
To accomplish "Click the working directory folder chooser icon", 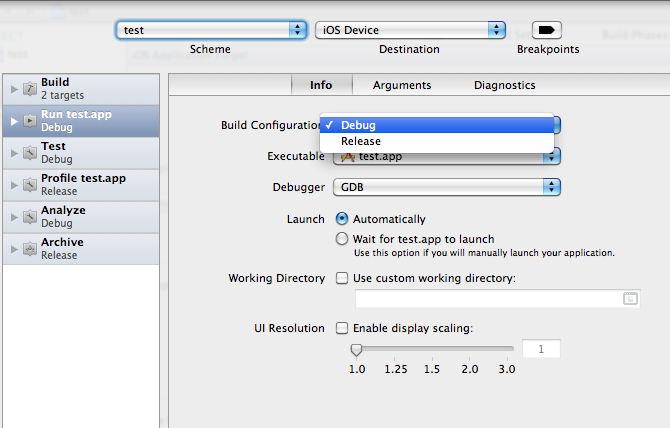I will point(630,298).
